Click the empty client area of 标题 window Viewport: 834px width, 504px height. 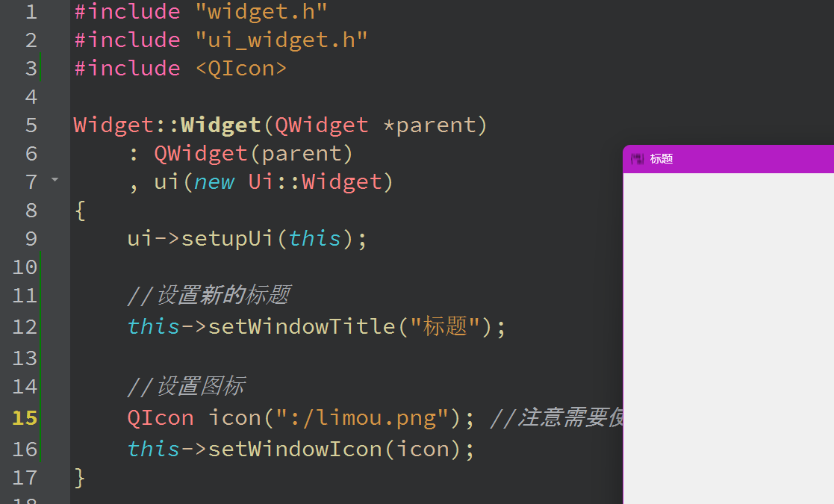point(728,336)
